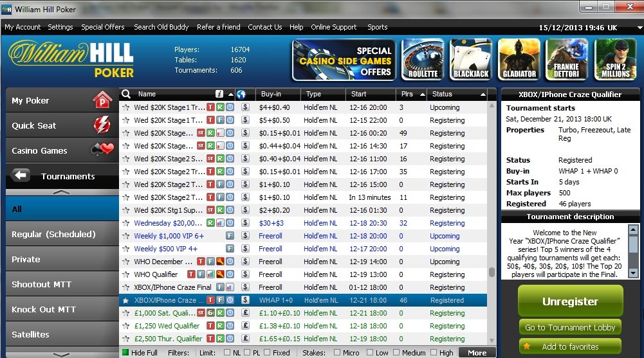Click dollar currency icon on Weekly $500 VIP 4+
The image size is (644, 358).
[x=245, y=249]
